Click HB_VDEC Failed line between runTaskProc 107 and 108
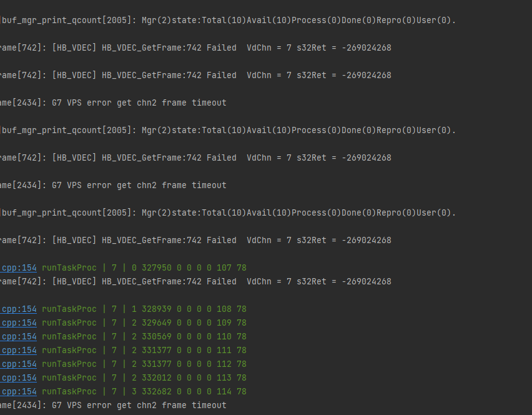The height and width of the screenshot is (415, 532). pyautogui.click(x=195, y=281)
